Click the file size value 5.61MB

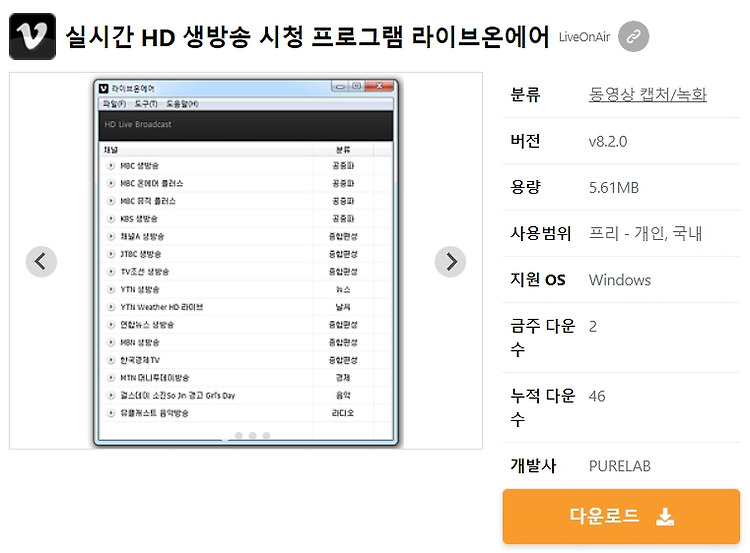pos(614,188)
